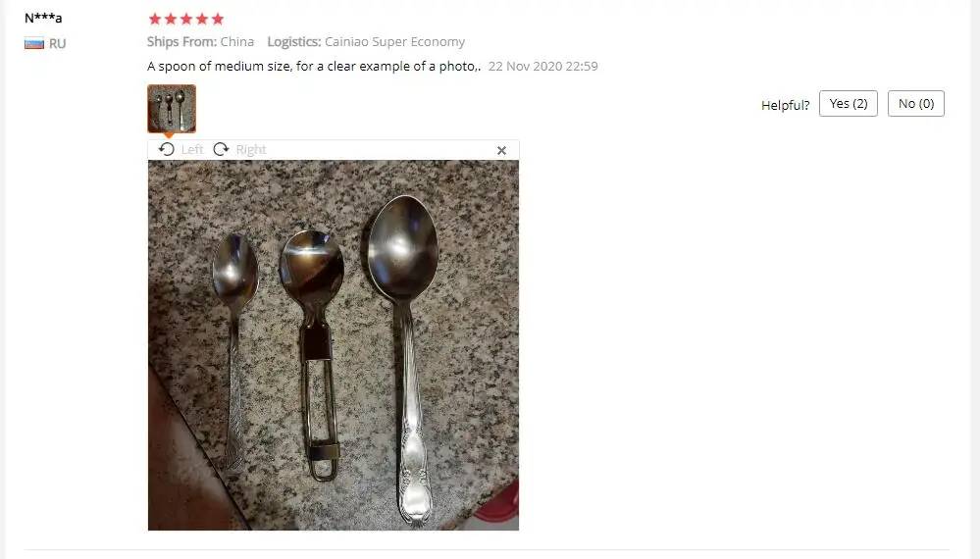Image resolution: width=980 pixels, height=559 pixels.
Task: Click the enlarged spoons photo
Action: pyautogui.click(x=334, y=345)
